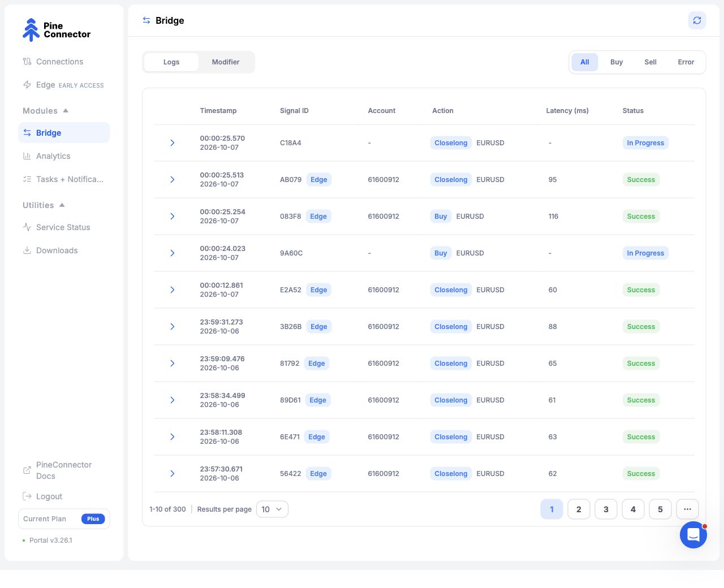Expand log row for signal 9A60C
This screenshot has height=588, width=724.
(173, 253)
